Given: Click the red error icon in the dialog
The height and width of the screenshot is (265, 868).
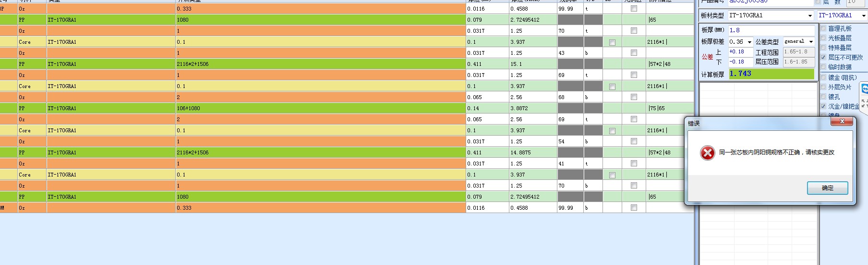Looking at the screenshot, I should pyautogui.click(x=707, y=153).
